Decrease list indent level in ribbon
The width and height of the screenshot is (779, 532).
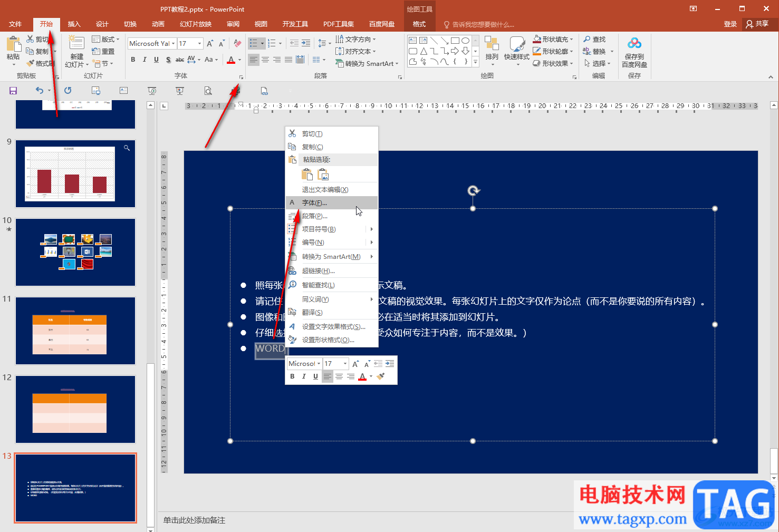[x=294, y=43]
